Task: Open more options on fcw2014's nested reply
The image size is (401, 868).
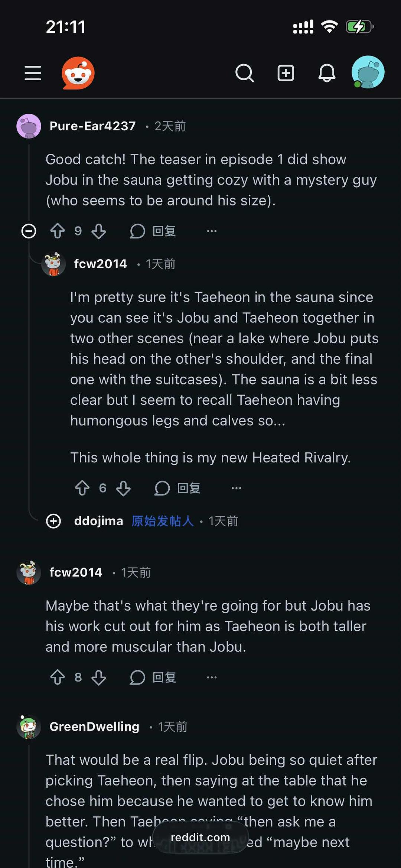Action: click(236, 488)
